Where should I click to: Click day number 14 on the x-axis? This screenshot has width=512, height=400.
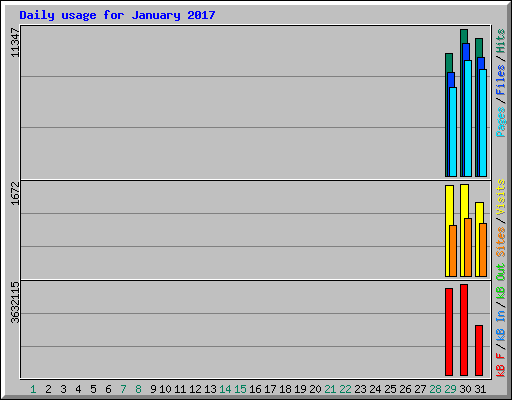pyautogui.click(x=225, y=389)
